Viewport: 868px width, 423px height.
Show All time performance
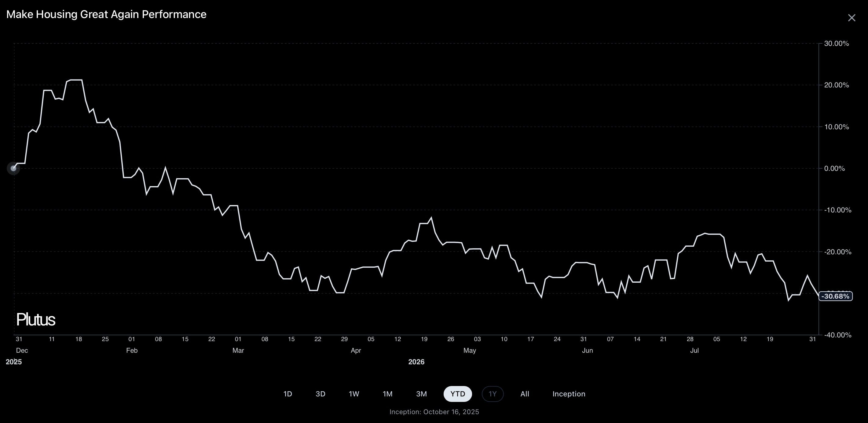525,394
